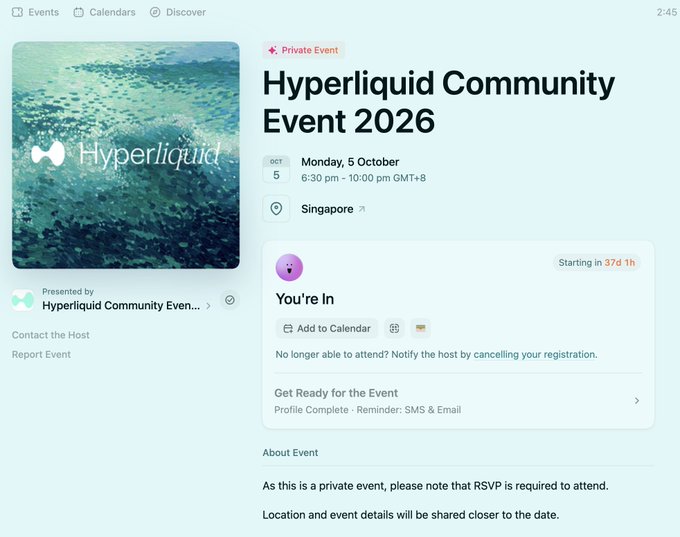
Task: Click the purple avatar face icon
Action: pyautogui.click(x=289, y=267)
